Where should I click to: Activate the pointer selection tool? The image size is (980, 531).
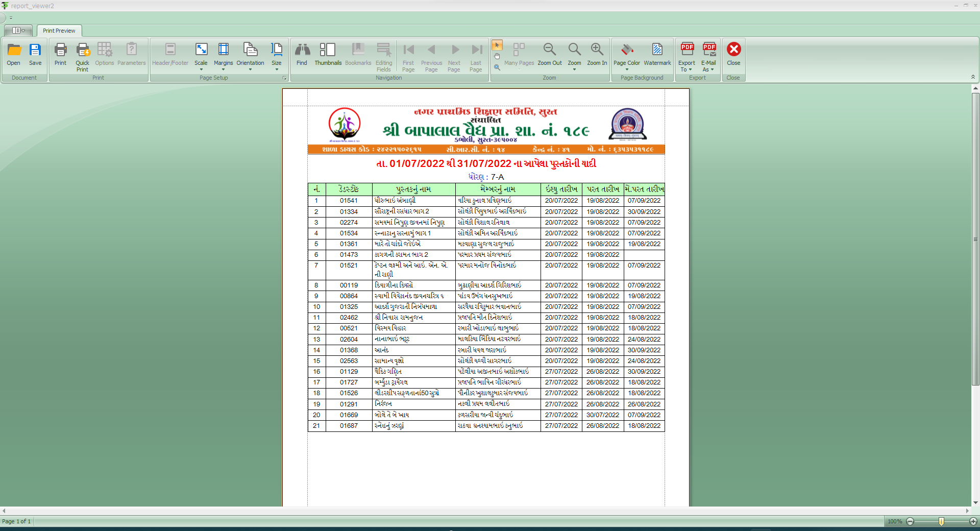[497, 45]
